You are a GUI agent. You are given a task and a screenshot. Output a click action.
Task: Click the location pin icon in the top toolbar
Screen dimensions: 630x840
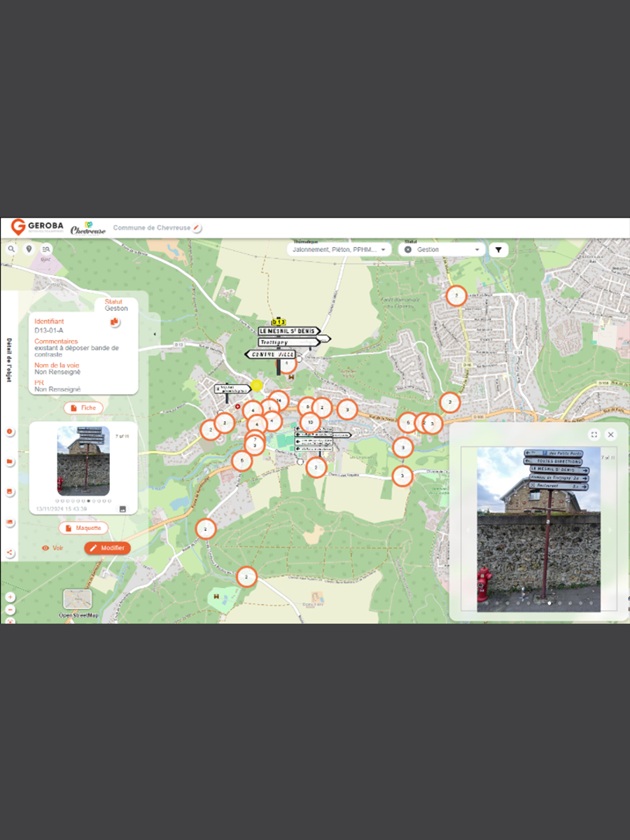29,249
